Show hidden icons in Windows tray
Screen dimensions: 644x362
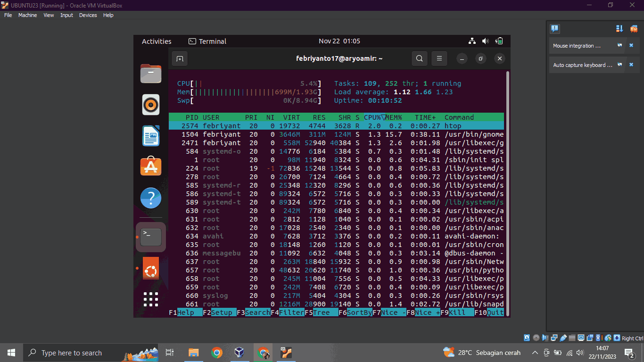[x=535, y=353]
